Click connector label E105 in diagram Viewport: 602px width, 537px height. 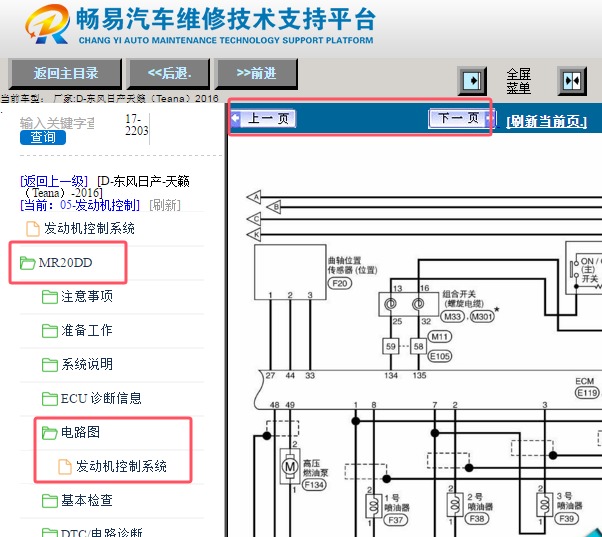point(439,356)
